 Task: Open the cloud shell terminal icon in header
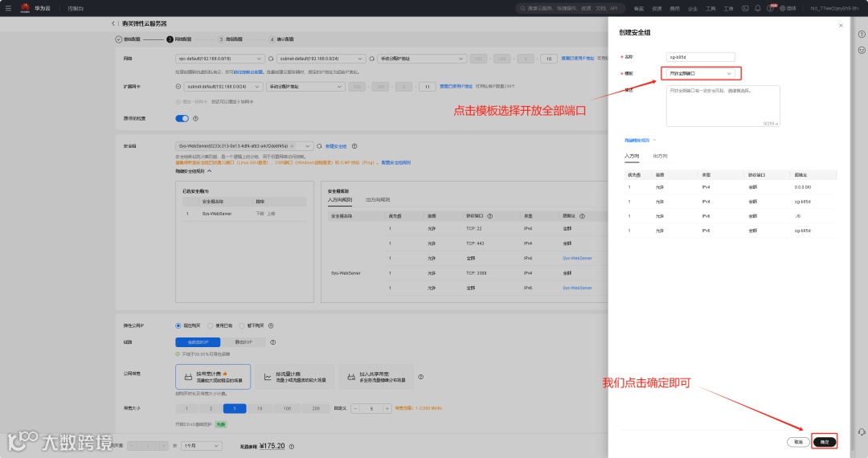tap(745, 8)
